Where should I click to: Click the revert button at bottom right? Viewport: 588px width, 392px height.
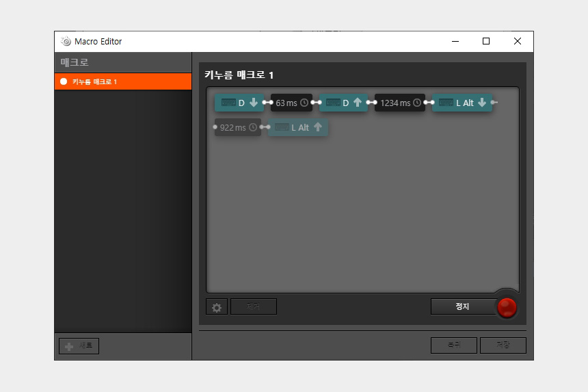[454, 345]
